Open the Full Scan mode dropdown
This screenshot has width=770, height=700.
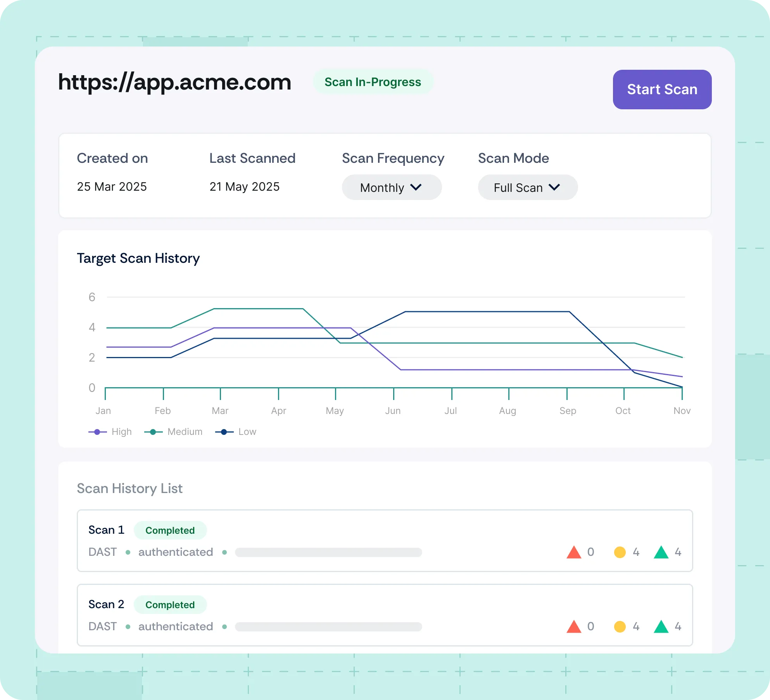[x=527, y=188]
